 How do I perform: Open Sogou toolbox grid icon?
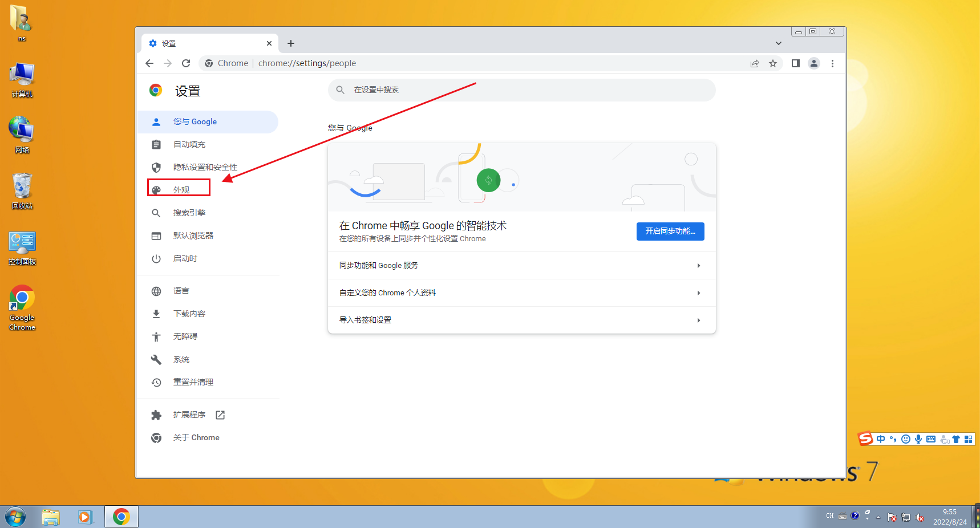point(968,439)
